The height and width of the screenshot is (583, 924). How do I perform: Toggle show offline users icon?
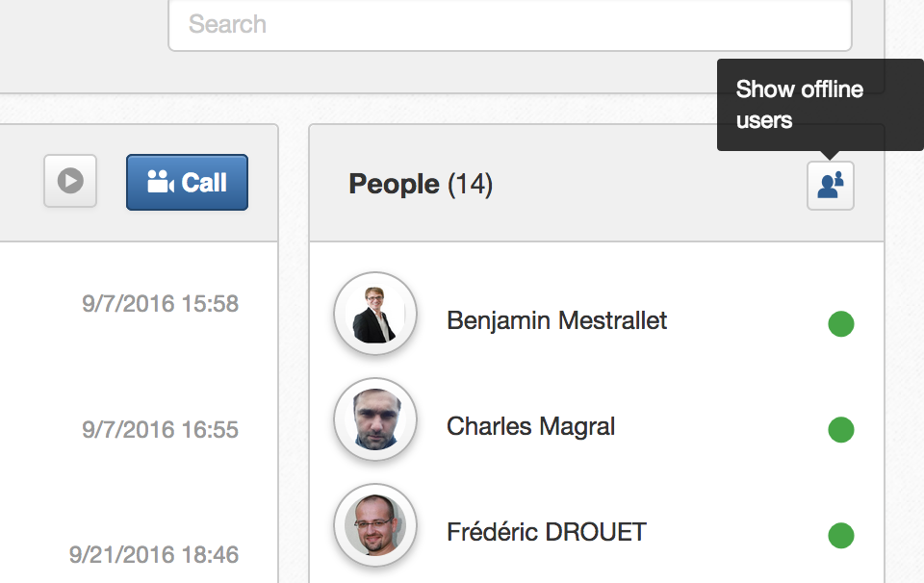(830, 185)
